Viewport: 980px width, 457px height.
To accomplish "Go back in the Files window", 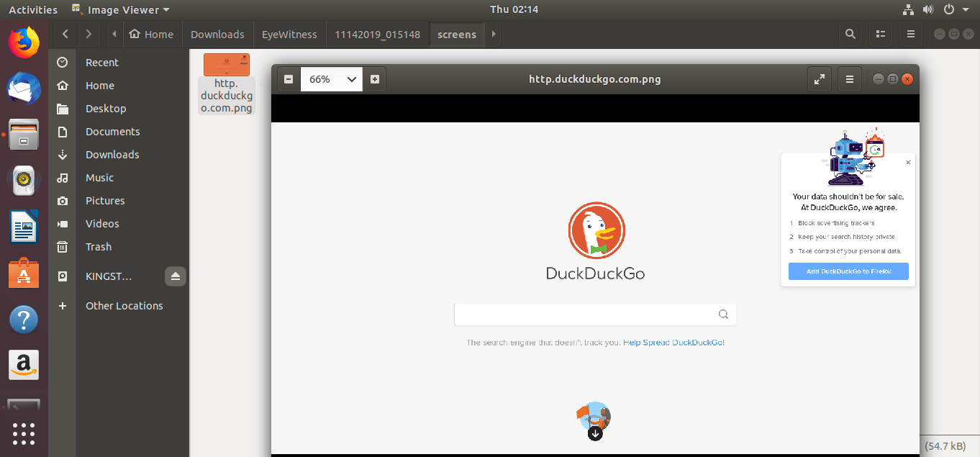I will click(65, 34).
